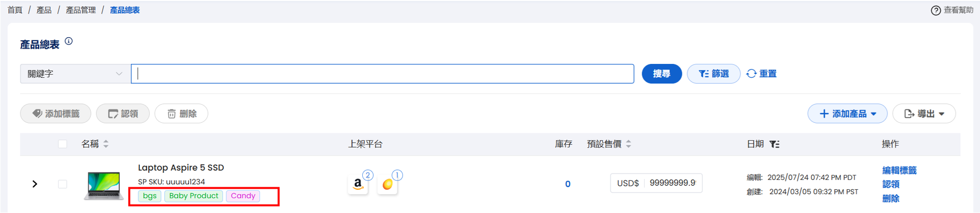Select all rows with header checkbox
This screenshot has width=980, height=213.
click(x=63, y=144)
